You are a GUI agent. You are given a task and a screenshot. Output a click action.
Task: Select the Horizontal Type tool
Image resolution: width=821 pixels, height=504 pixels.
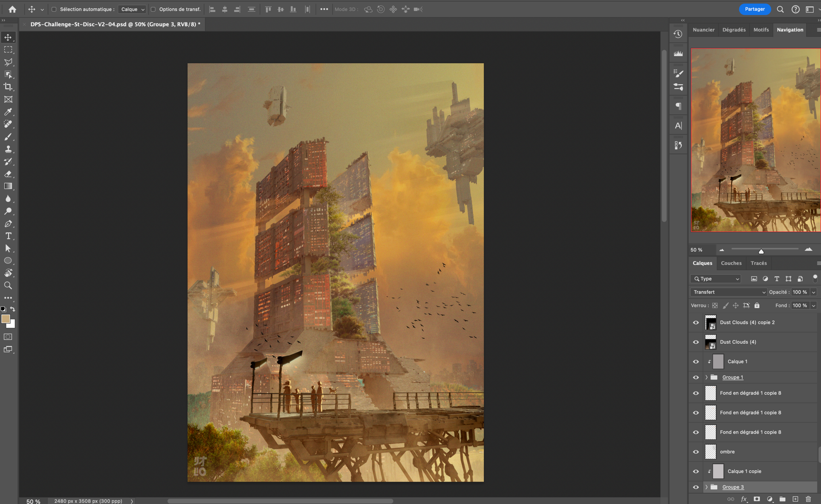tap(8, 236)
